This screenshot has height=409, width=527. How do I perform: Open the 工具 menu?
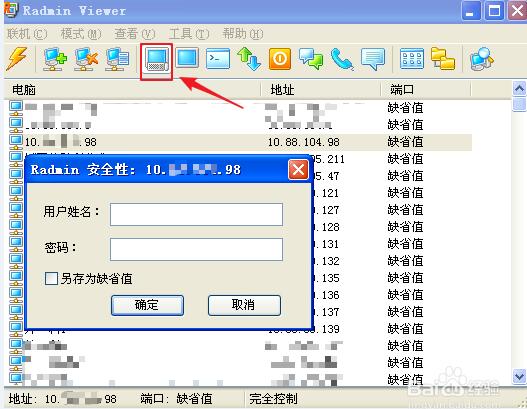[x=189, y=34]
